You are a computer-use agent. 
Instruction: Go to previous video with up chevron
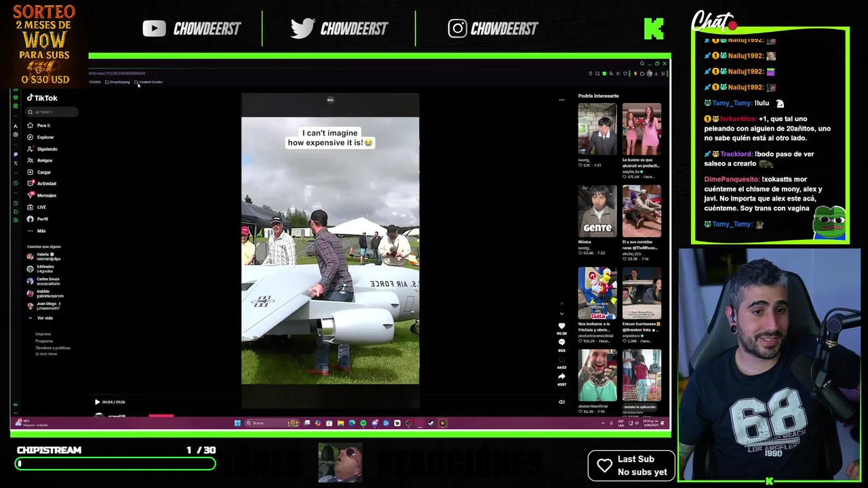[561, 304]
